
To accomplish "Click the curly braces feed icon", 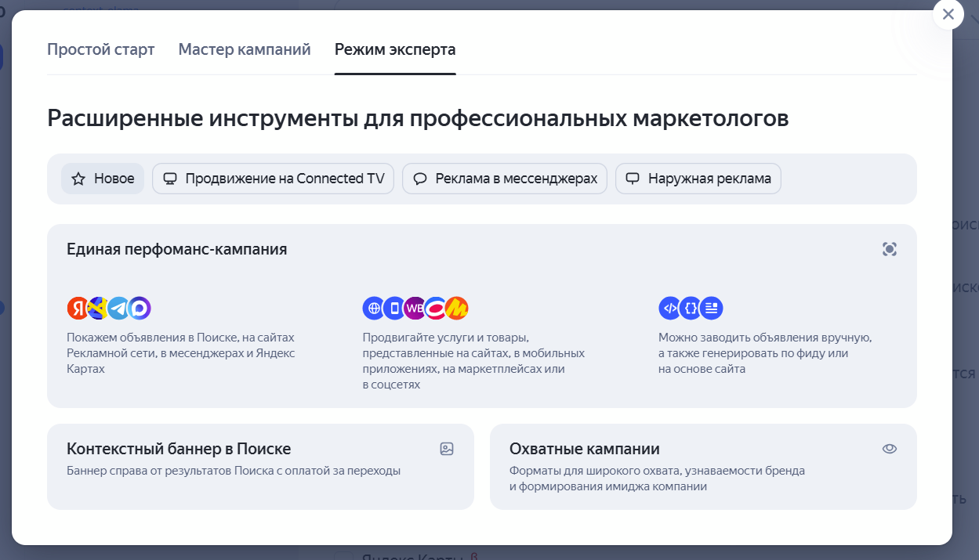I will click(x=691, y=308).
